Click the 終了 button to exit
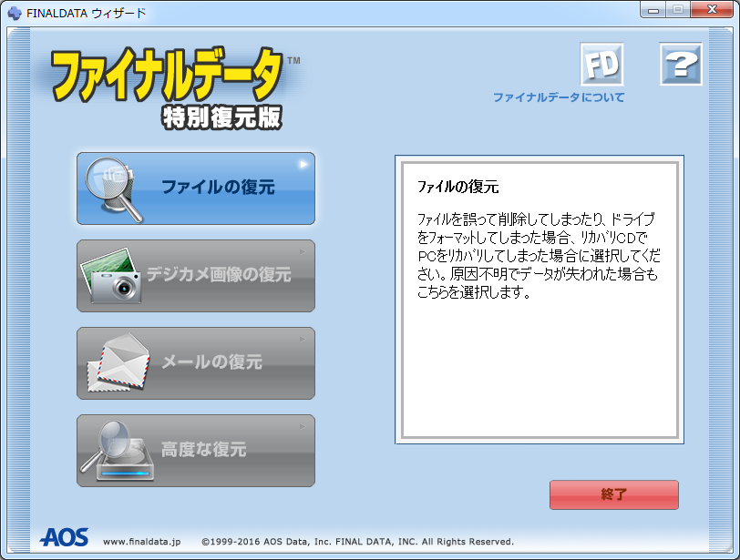 point(612,494)
